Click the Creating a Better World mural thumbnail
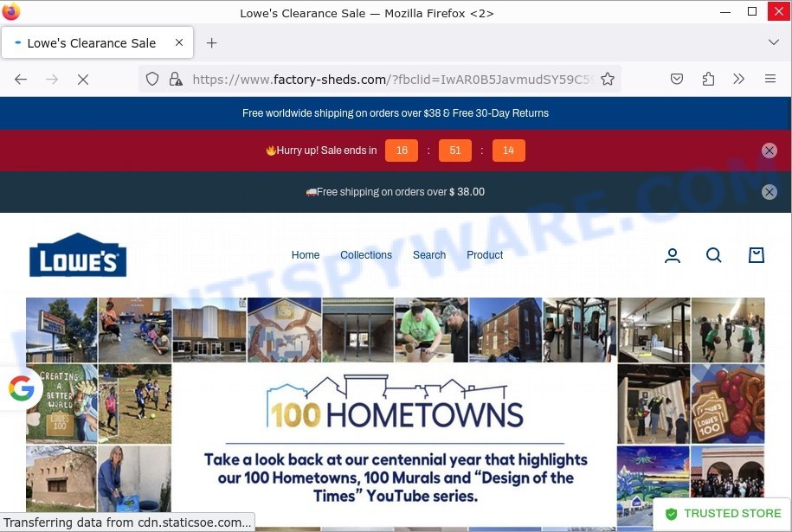Screen dimensions: 792x532 click(x=61, y=404)
